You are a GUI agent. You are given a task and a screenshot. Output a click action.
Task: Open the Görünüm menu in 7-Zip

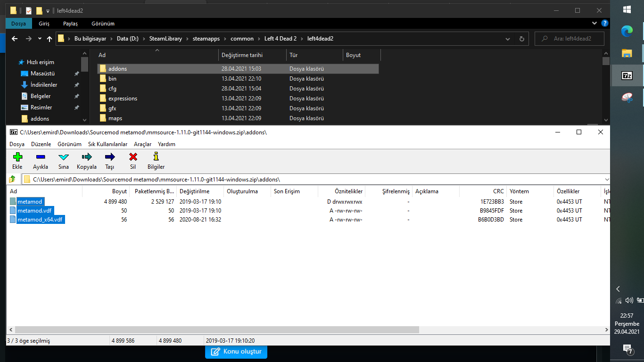(x=69, y=144)
